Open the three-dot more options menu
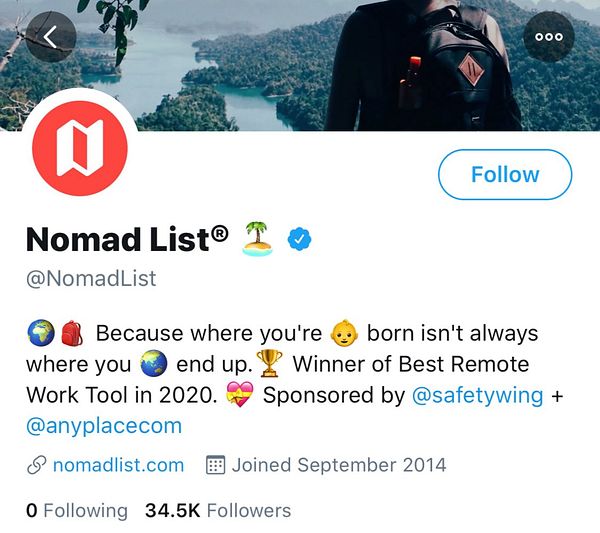 coord(549,37)
